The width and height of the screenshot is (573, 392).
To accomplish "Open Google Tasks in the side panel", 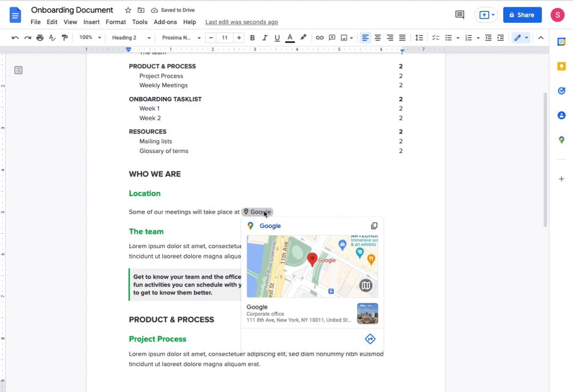I will [562, 91].
